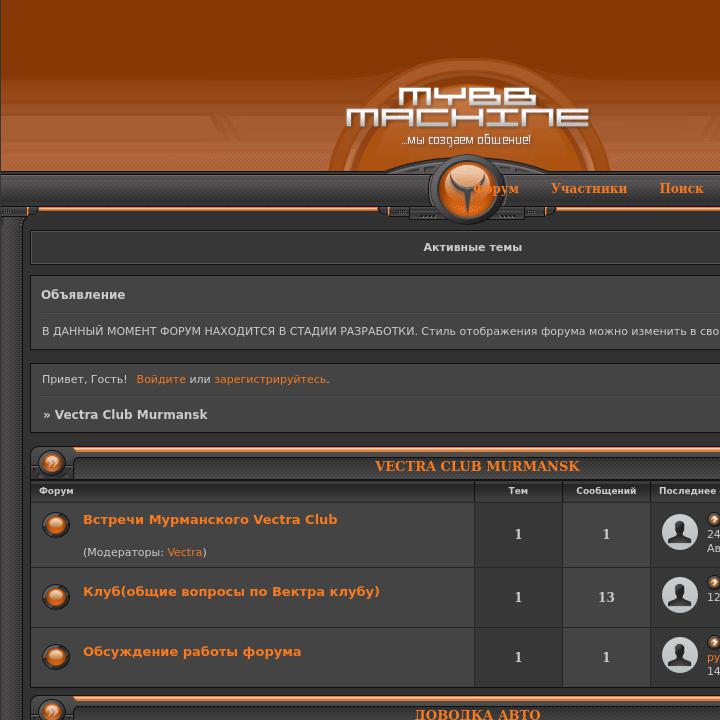This screenshot has width=720, height=720.
Task: Open forum Обсуждение работы форума
Action: [x=192, y=652]
